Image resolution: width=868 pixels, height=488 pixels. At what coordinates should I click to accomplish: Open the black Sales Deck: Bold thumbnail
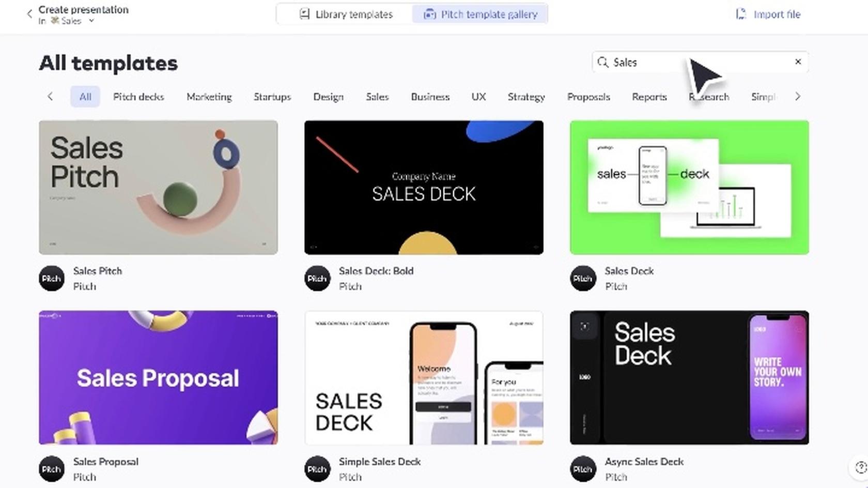[x=424, y=187]
